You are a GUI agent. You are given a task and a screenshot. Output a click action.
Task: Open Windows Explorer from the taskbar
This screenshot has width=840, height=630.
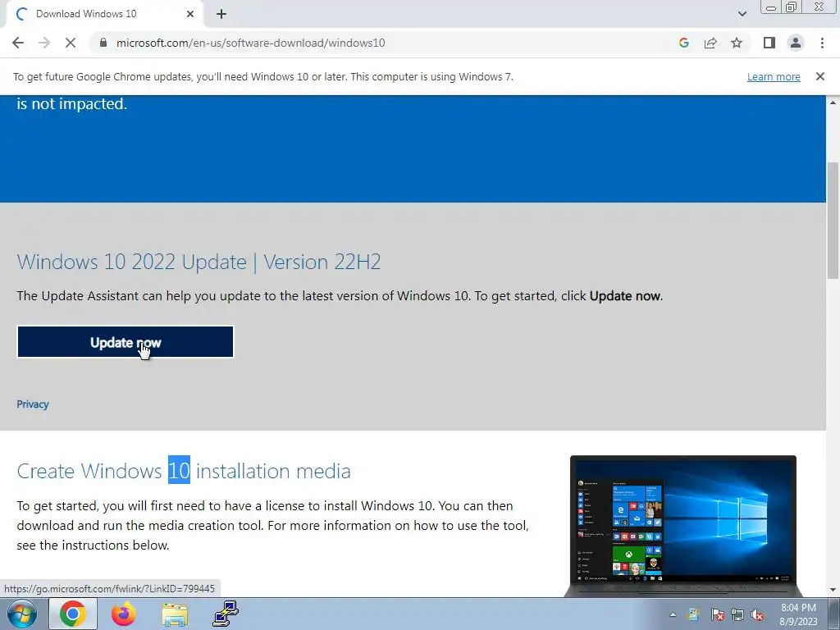pyautogui.click(x=176, y=614)
